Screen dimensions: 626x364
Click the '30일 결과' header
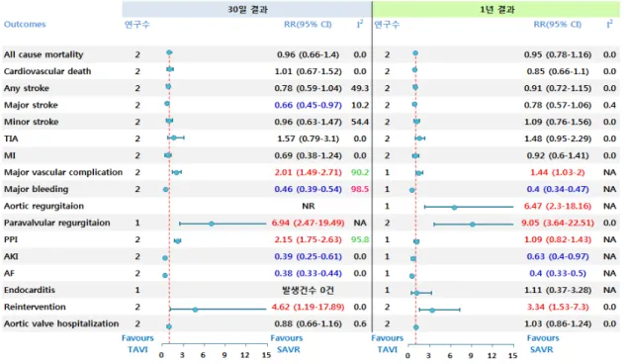(247, 9)
